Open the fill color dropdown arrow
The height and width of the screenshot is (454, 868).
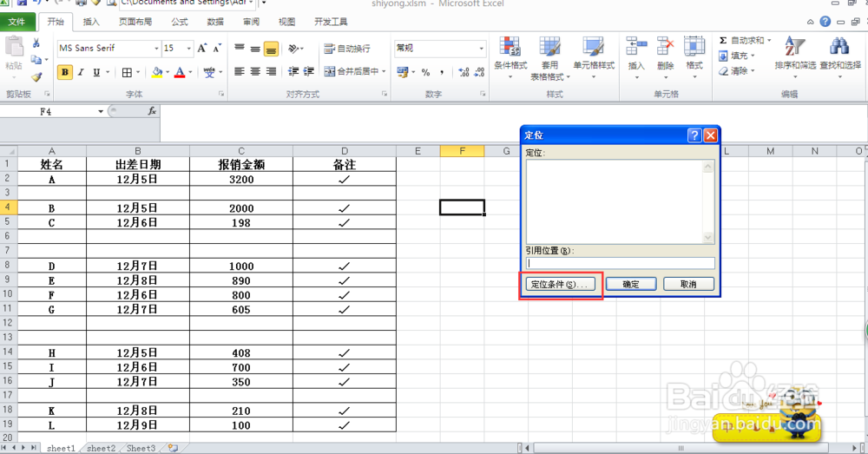coord(168,72)
